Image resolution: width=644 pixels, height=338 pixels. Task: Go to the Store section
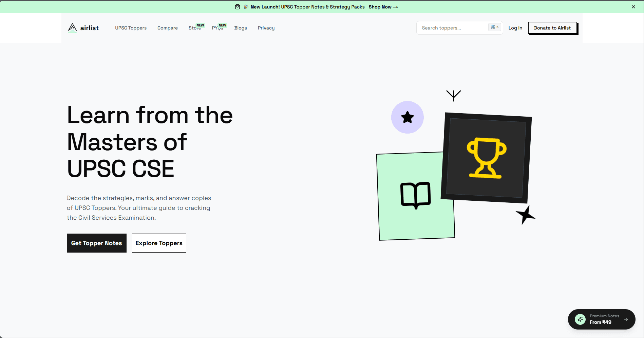194,28
